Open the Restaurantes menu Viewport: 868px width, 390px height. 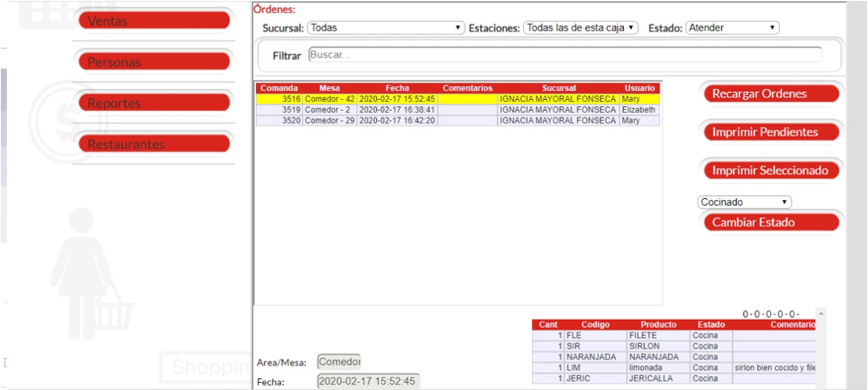(x=154, y=144)
